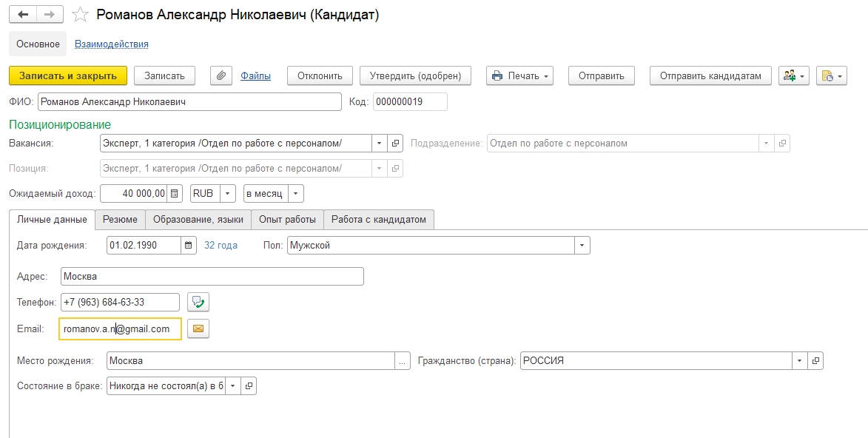Open vacancy record with open-form icon

point(396,144)
